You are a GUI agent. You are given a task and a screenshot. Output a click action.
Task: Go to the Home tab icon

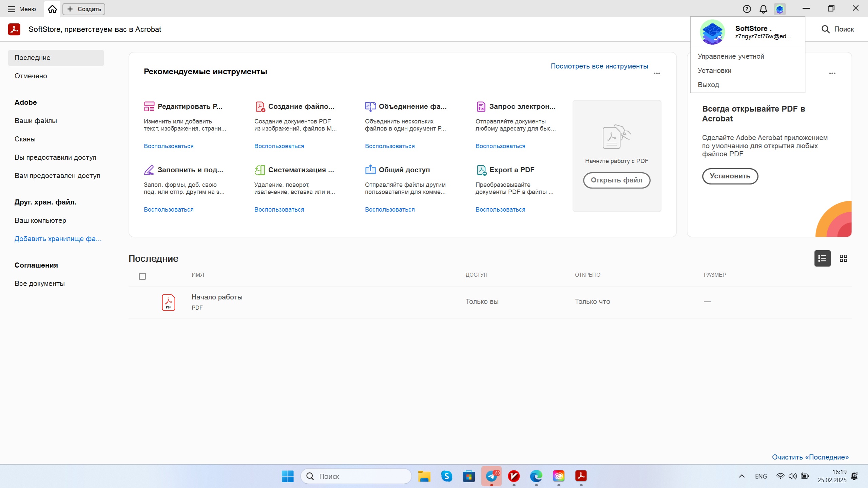(x=52, y=9)
